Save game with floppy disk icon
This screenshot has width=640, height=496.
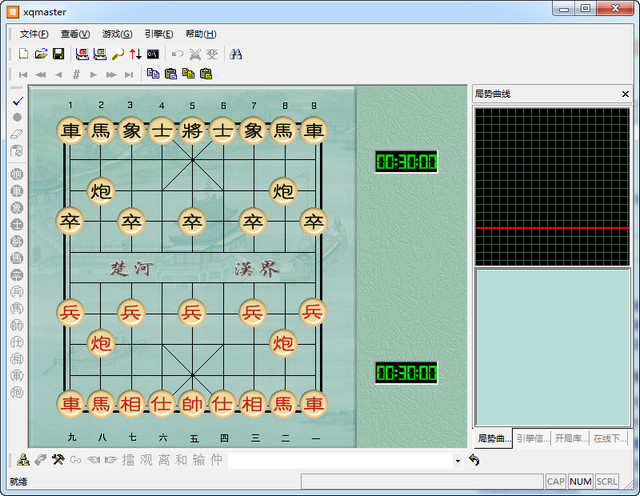(x=58, y=53)
